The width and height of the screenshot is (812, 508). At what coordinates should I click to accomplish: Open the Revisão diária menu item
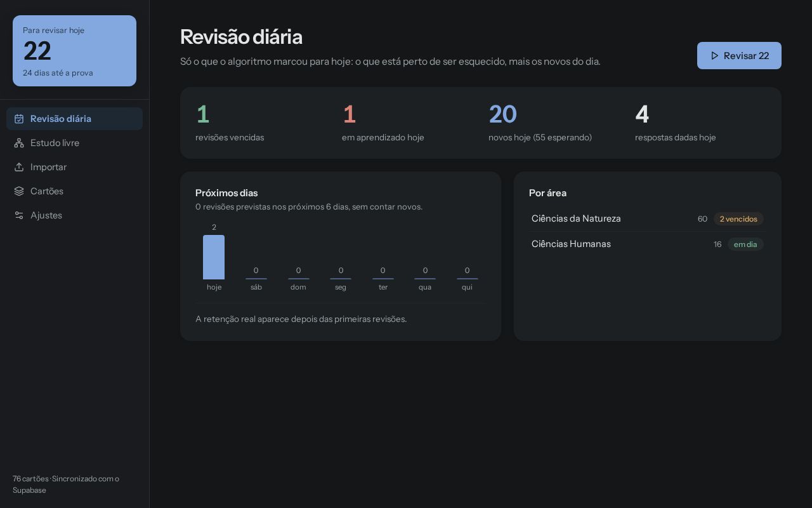[x=74, y=119]
